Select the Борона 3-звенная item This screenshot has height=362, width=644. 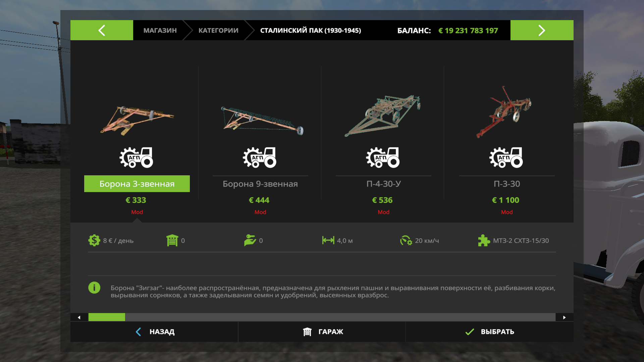(x=137, y=184)
